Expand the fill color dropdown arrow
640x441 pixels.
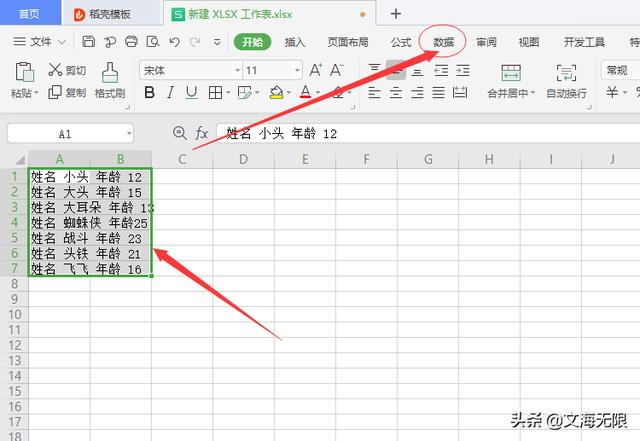click(289, 93)
